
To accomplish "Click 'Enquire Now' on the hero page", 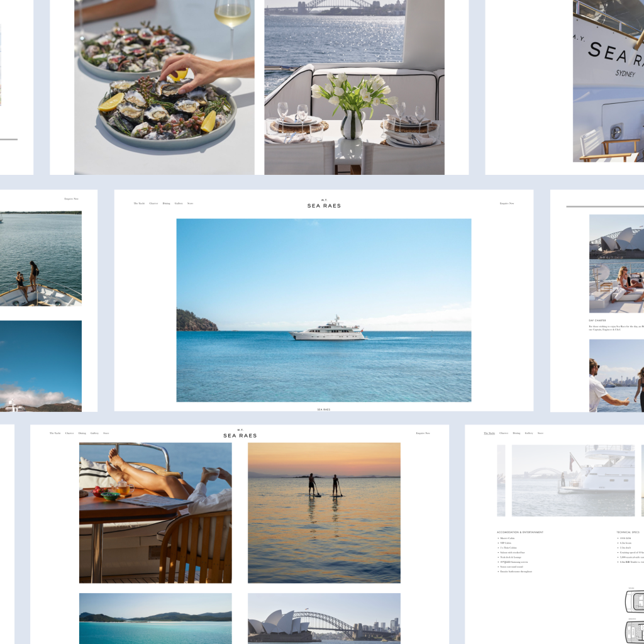I will (507, 203).
